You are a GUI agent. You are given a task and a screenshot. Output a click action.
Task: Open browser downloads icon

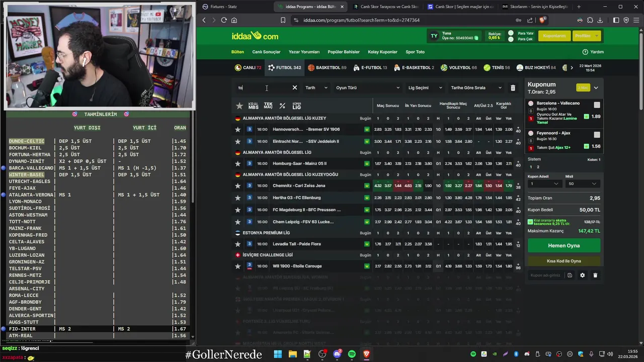coord(601,20)
